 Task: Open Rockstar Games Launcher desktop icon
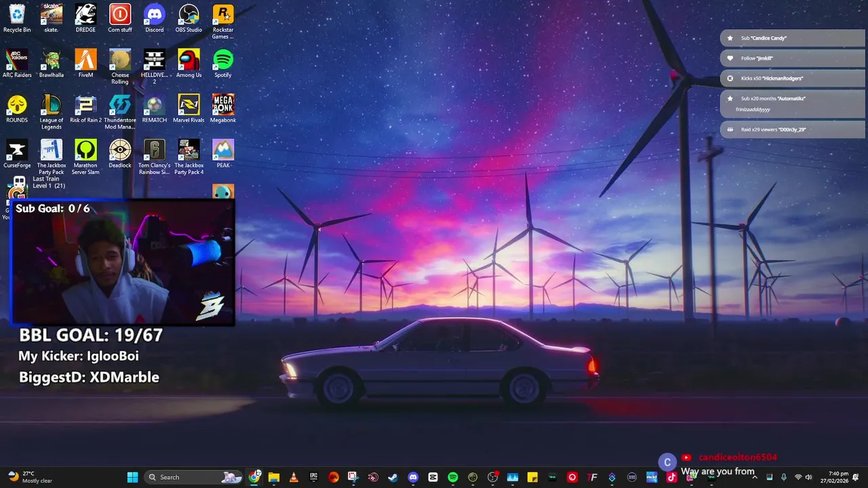[x=223, y=22]
